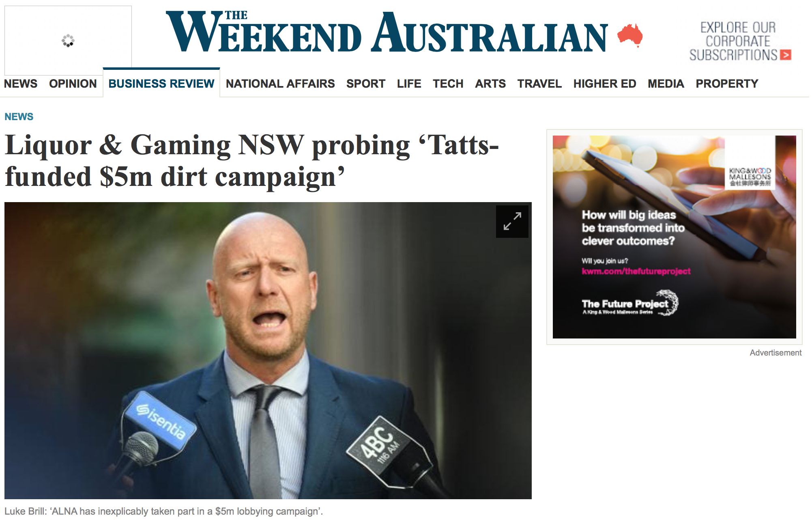Click the red Australia map logo
This screenshot has height=526, width=812.
(x=630, y=35)
